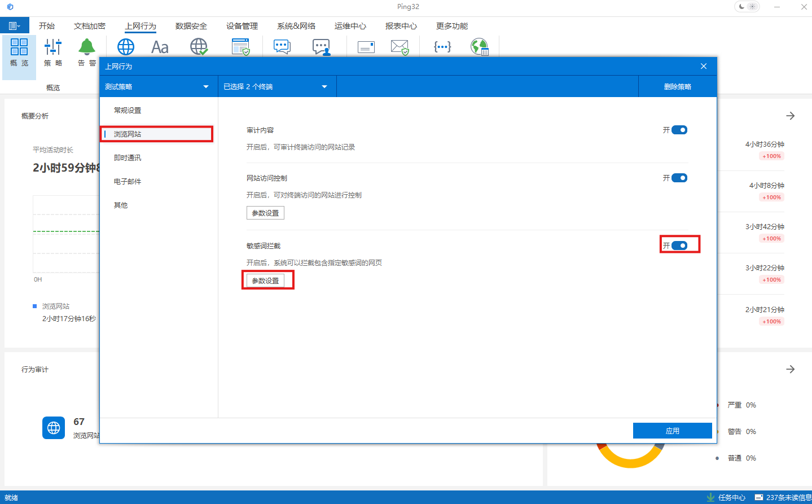Enable the 审计内容 switch
The height and width of the screenshot is (504, 812).
679,129
